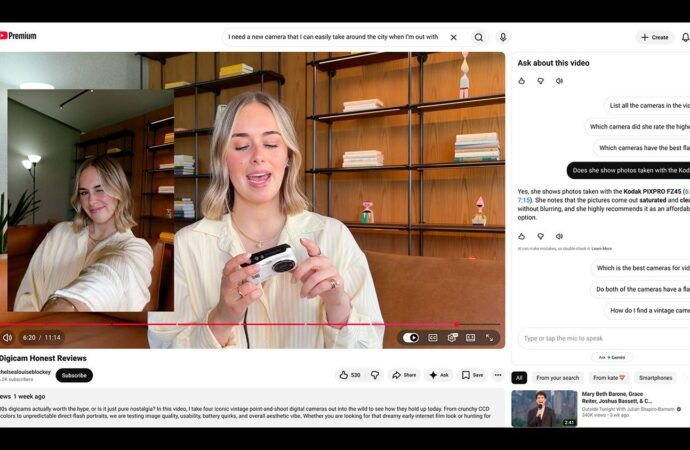Seek using the red video progress bar
This screenshot has height=450, width=690.
[x=250, y=324]
